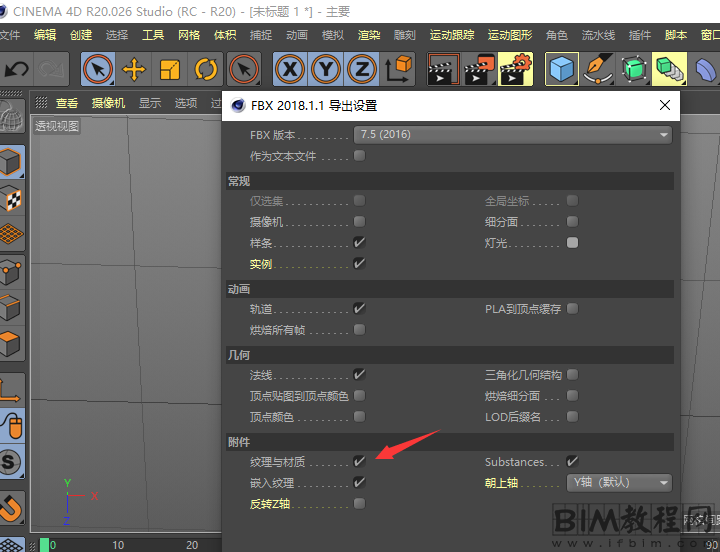720x552 pixels.
Task: Click the Subdivision Surface generator icon
Action: [634, 69]
